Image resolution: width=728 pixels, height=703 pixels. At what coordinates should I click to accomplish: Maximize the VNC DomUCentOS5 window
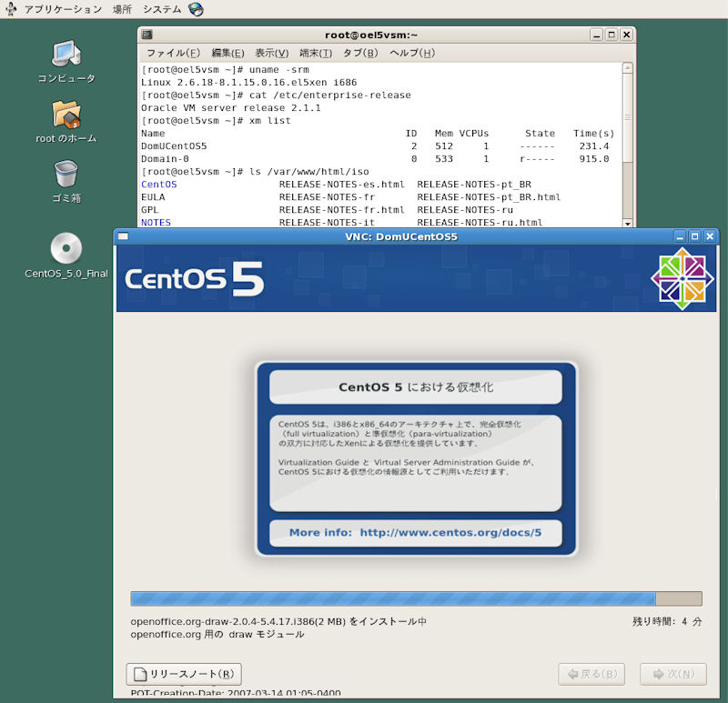(694, 236)
